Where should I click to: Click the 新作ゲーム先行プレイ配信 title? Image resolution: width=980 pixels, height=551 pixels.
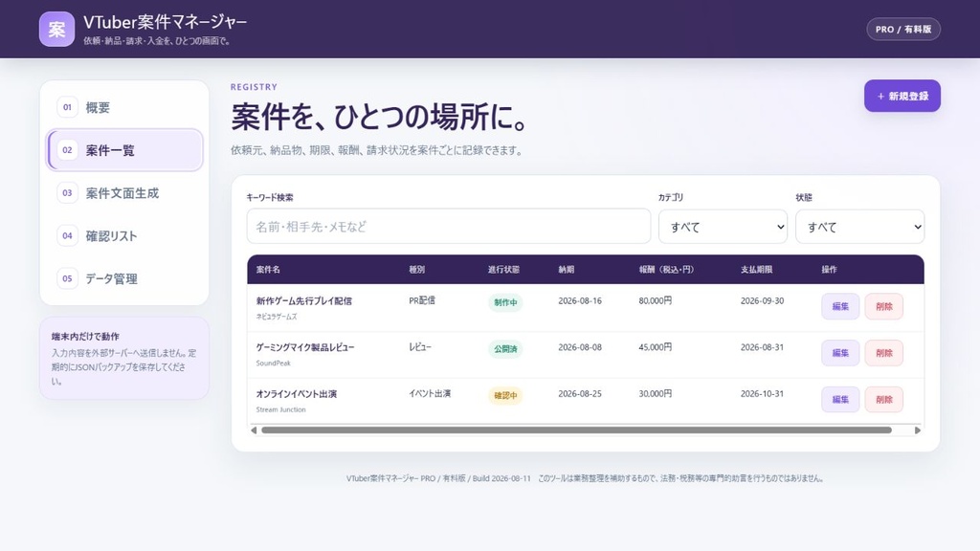pyautogui.click(x=303, y=300)
